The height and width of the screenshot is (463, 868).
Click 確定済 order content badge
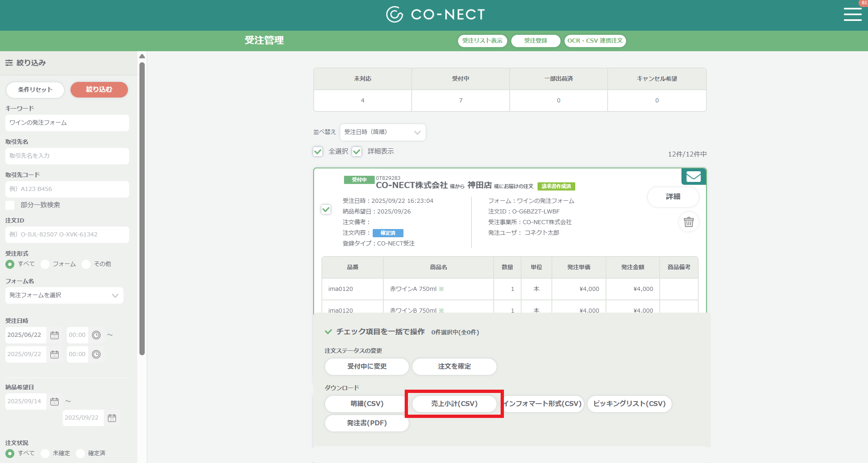388,233
